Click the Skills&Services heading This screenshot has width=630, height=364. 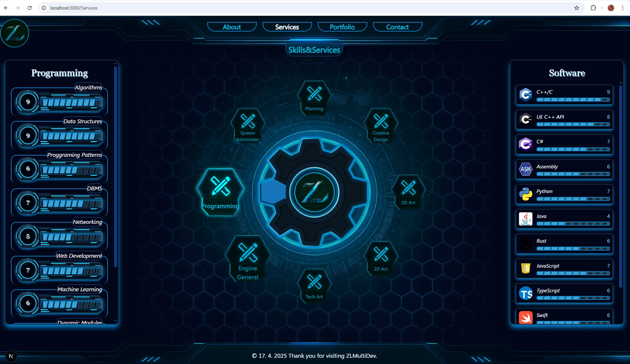[314, 50]
